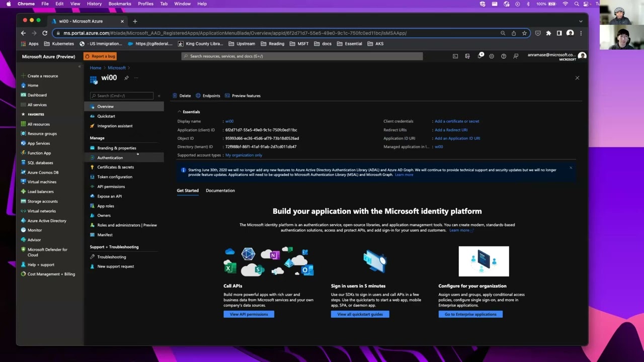The width and height of the screenshot is (644, 362).
Task: Follow Add a Redirect URI link
Action: pos(451,130)
